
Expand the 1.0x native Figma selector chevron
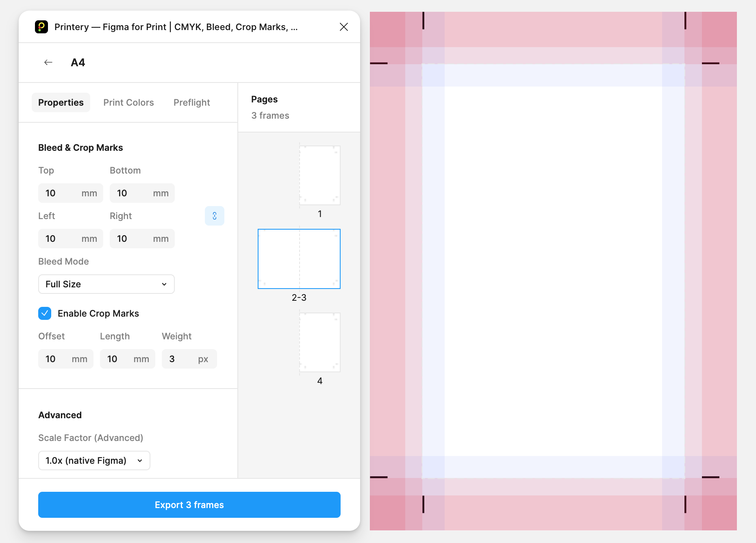139,460
